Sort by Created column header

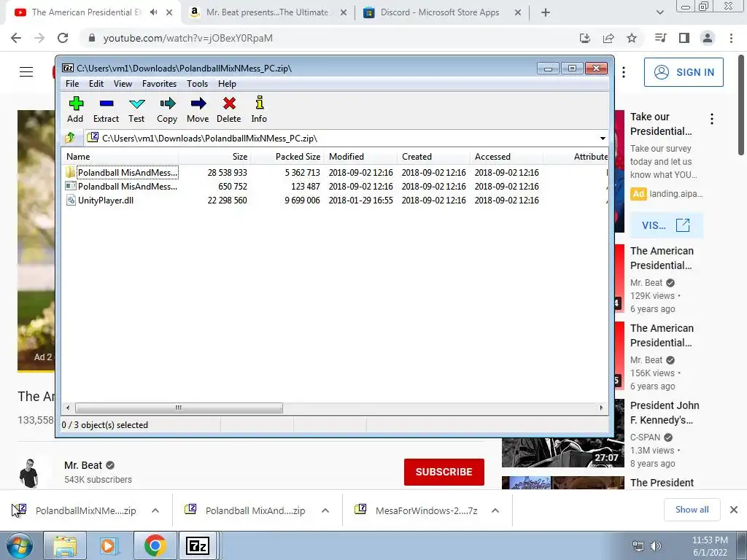coord(433,157)
